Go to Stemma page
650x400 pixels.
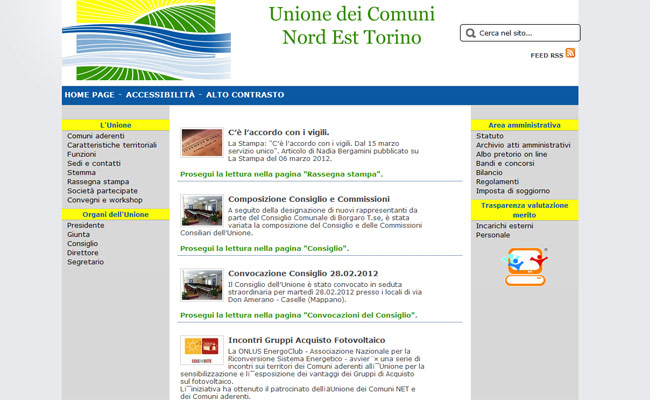(x=81, y=172)
